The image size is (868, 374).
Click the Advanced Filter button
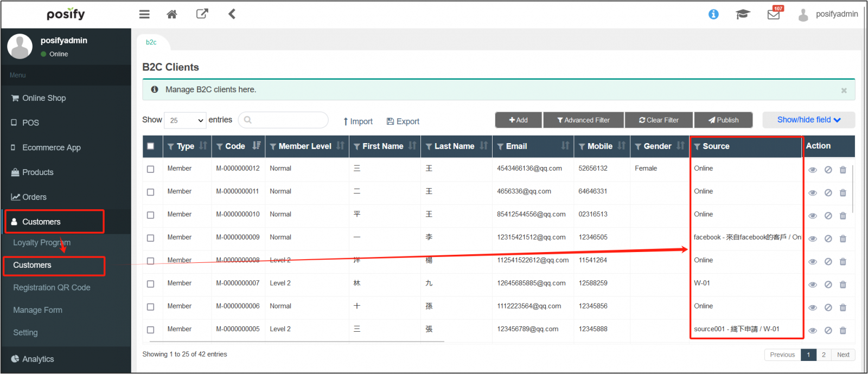coord(583,120)
